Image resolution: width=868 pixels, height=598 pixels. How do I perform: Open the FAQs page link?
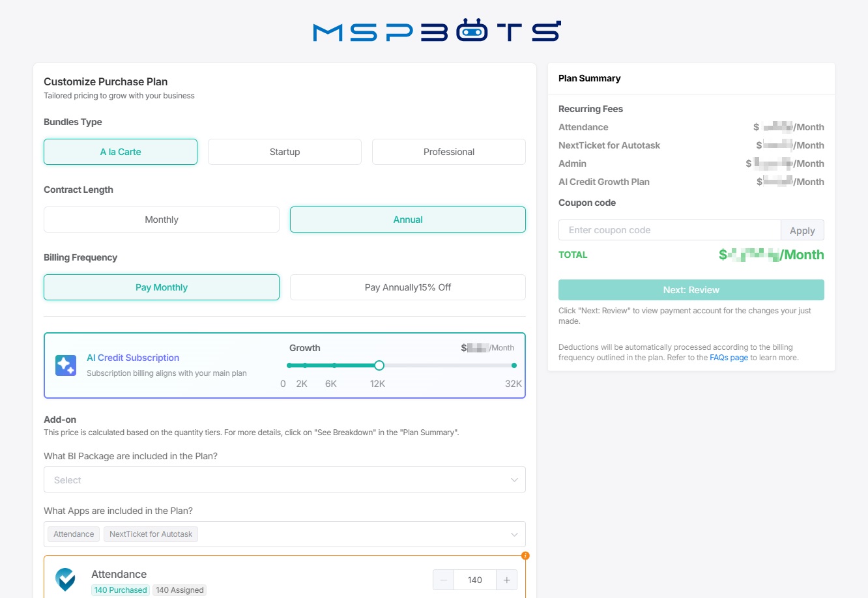pyautogui.click(x=729, y=358)
